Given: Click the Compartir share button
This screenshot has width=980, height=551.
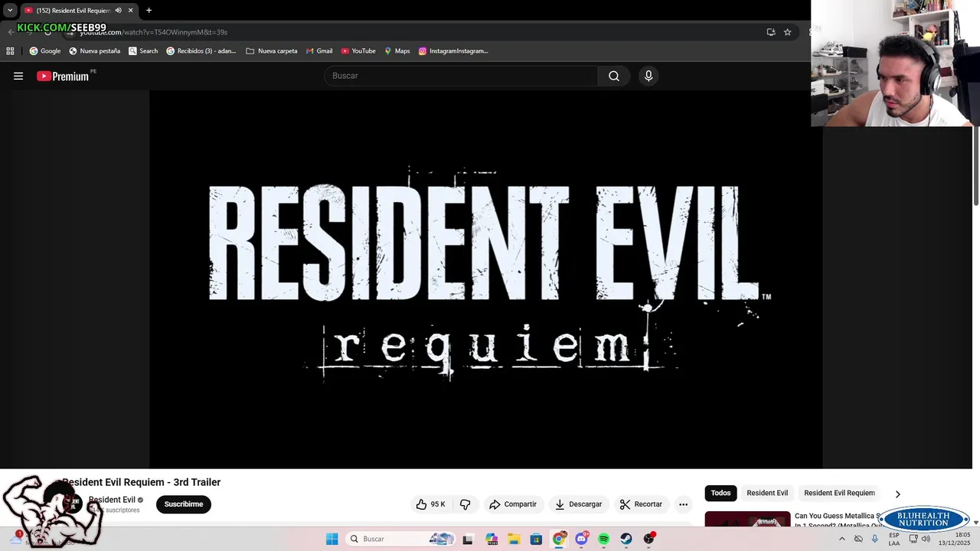Looking at the screenshot, I should 513,504.
